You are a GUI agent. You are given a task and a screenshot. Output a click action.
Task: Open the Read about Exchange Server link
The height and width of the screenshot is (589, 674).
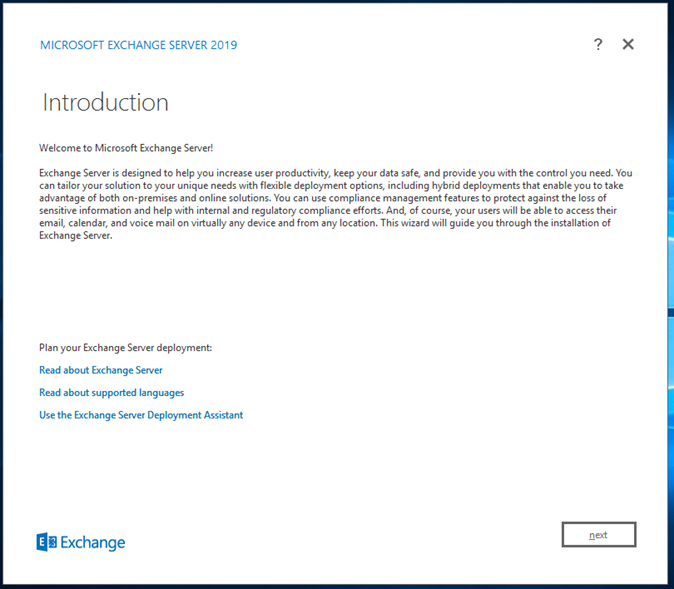click(101, 370)
